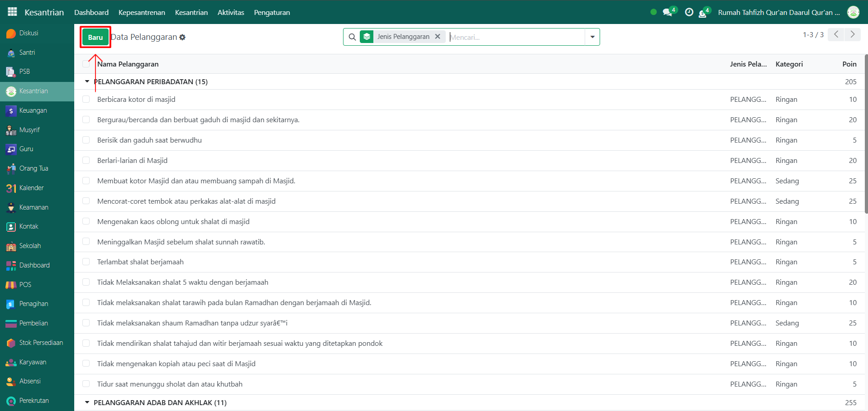Open the Pengaturan menu
The image size is (868, 411).
click(272, 12)
